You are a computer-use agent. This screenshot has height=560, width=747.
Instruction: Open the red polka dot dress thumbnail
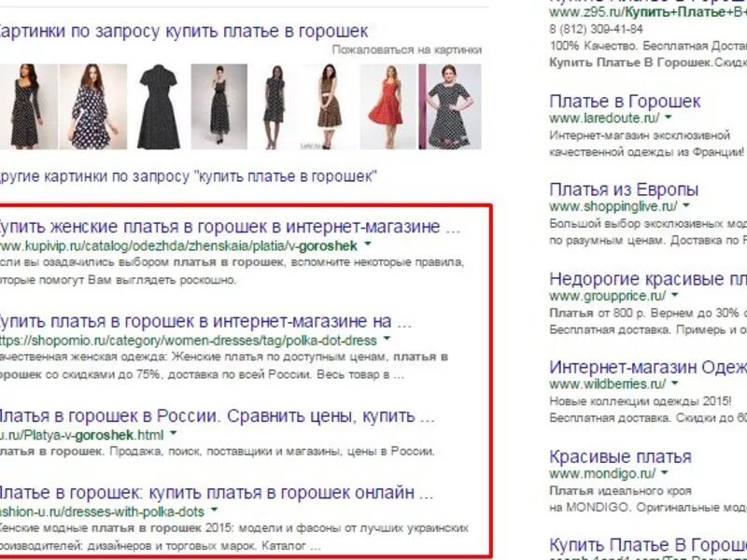coord(388,106)
